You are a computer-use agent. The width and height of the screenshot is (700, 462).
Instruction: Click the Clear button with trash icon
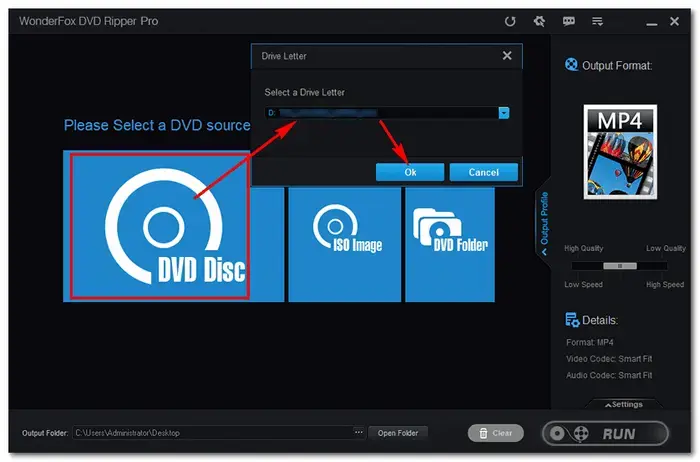[x=496, y=433]
